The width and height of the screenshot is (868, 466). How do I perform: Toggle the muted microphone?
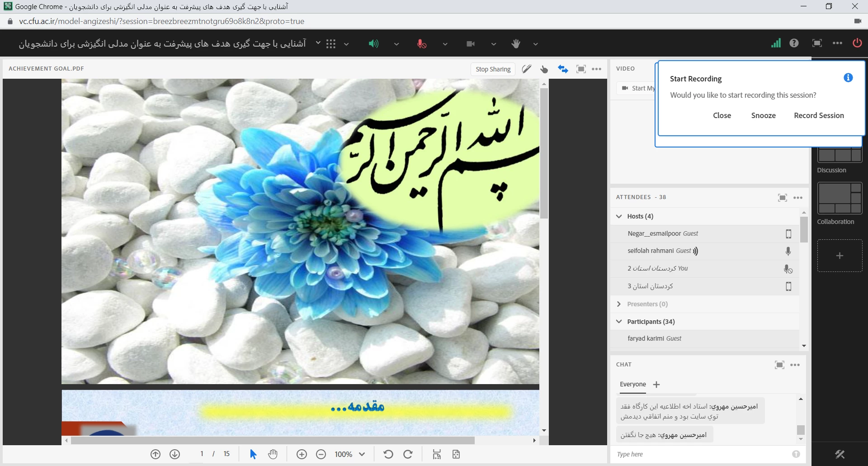pos(421,44)
